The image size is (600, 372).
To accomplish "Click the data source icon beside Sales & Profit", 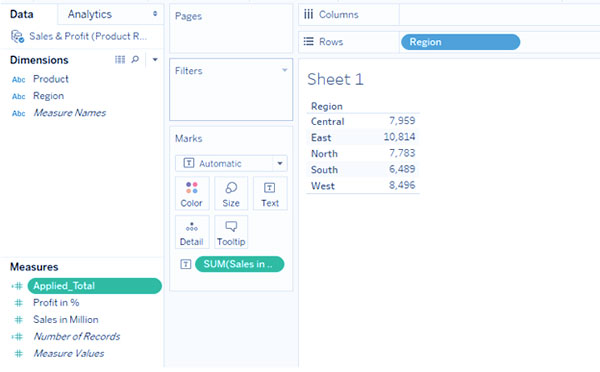I will (x=17, y=36).
